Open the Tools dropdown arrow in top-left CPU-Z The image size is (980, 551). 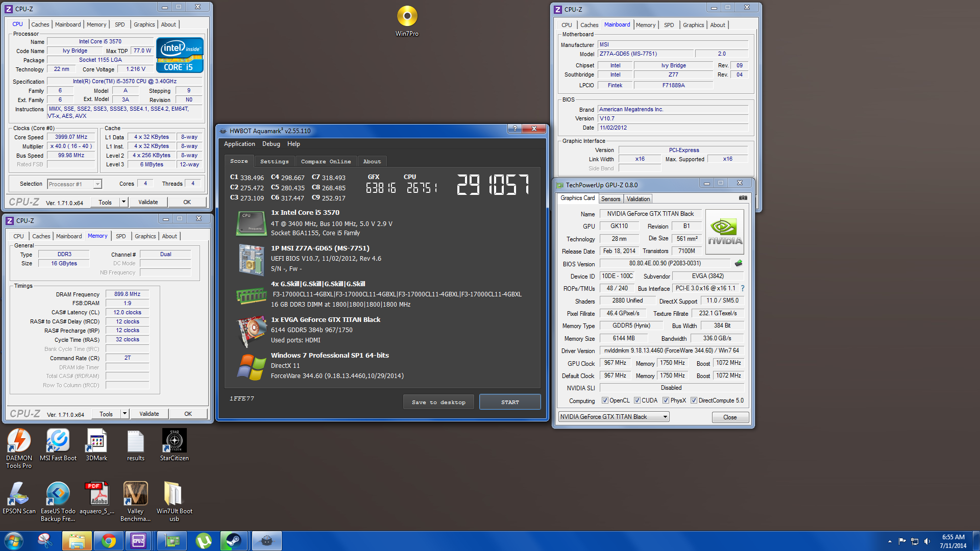[124, 202]
